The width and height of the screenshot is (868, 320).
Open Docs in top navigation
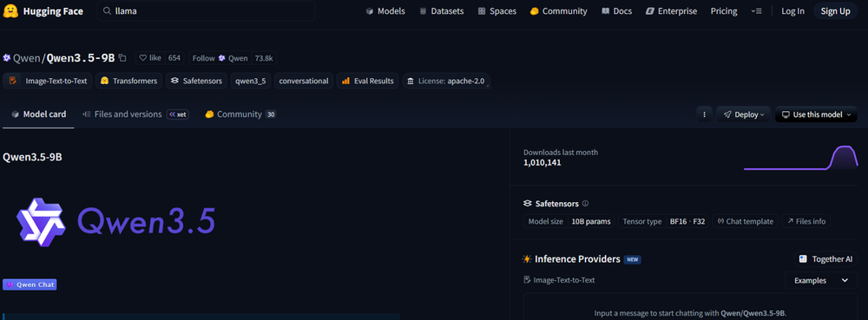[616, 11]
